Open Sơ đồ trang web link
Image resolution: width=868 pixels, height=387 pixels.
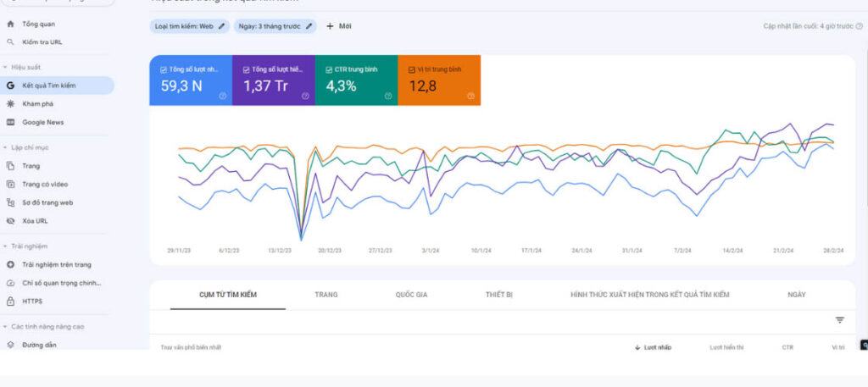pyautogui.click(x=47, y=202)
